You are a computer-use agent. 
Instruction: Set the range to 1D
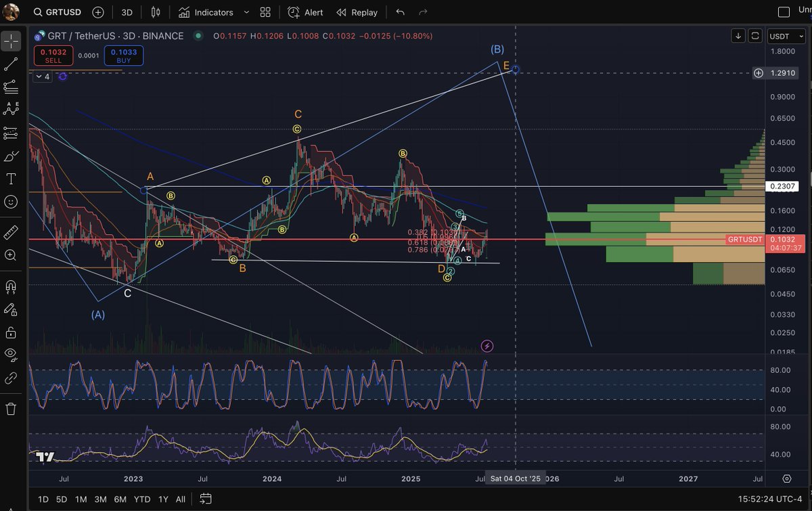coord(43,499)
